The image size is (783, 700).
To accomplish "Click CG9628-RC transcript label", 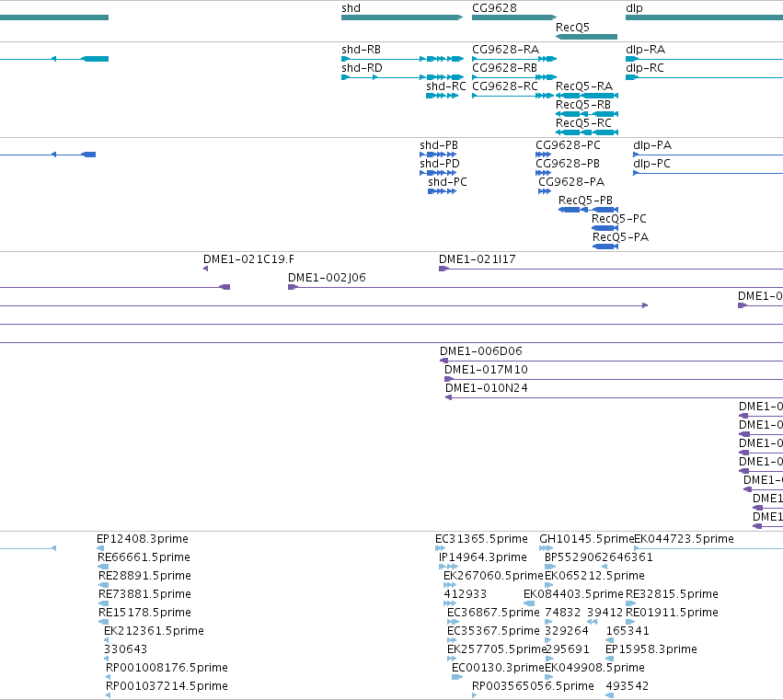I will coord(505,86).
